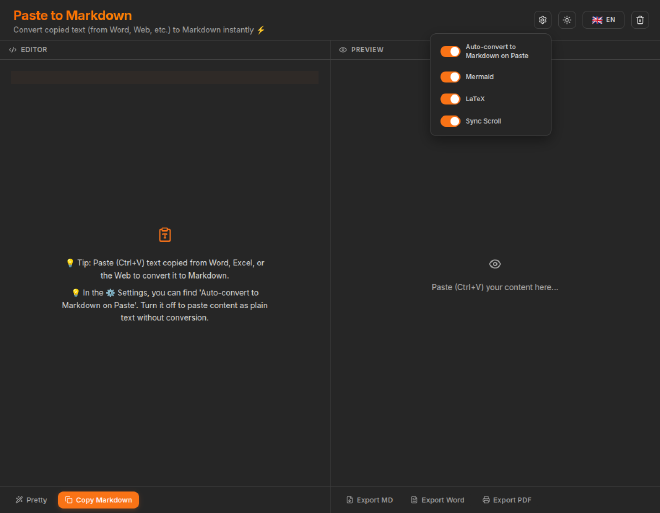Screen dimensions: 660x513
Task: Open the settings gear icon
Action: (543, 20)
